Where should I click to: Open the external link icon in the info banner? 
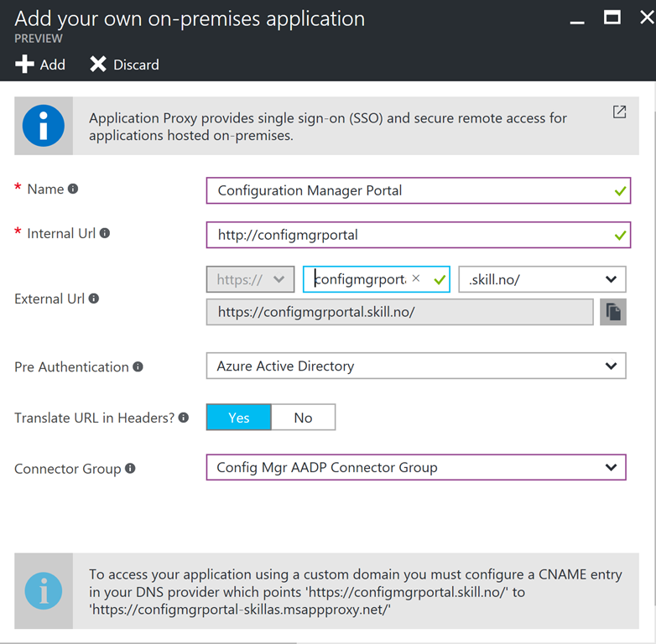tap(619, 112)
